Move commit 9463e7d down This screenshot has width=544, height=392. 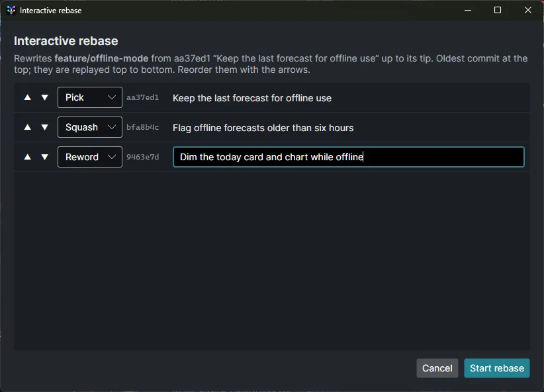coord(45,158)
